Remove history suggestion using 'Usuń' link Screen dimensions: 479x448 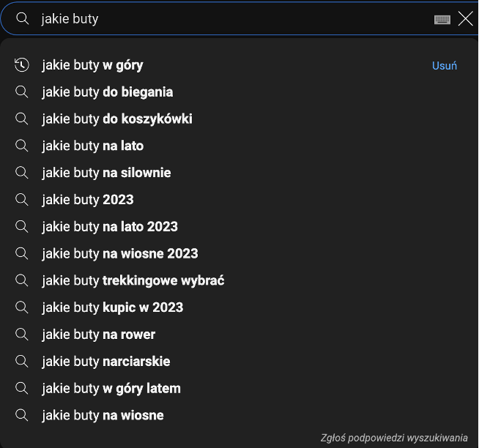[x=444, y=66]
